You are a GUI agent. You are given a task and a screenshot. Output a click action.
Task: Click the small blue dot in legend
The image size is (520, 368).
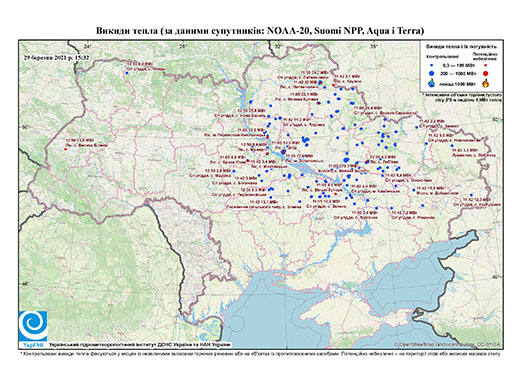click(x=432, y=66)
